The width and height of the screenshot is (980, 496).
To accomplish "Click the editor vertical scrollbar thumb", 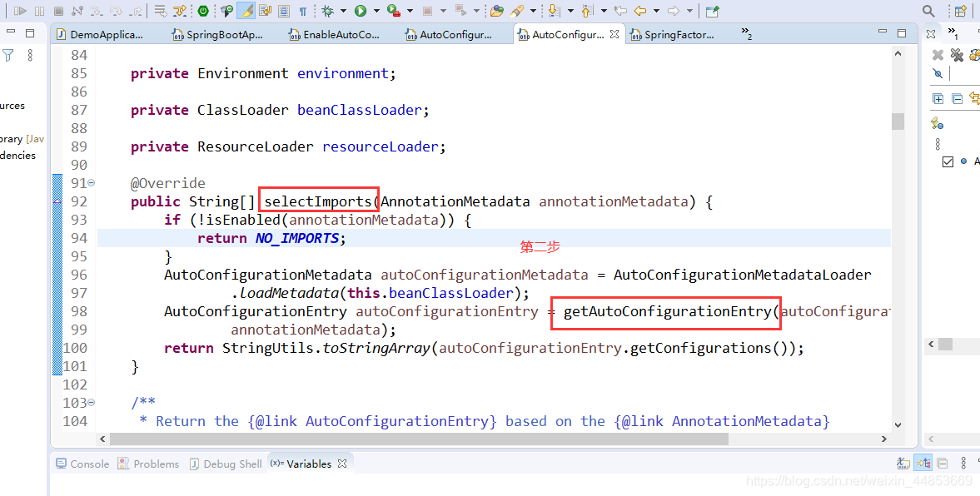I will click(x=898, y=121).
